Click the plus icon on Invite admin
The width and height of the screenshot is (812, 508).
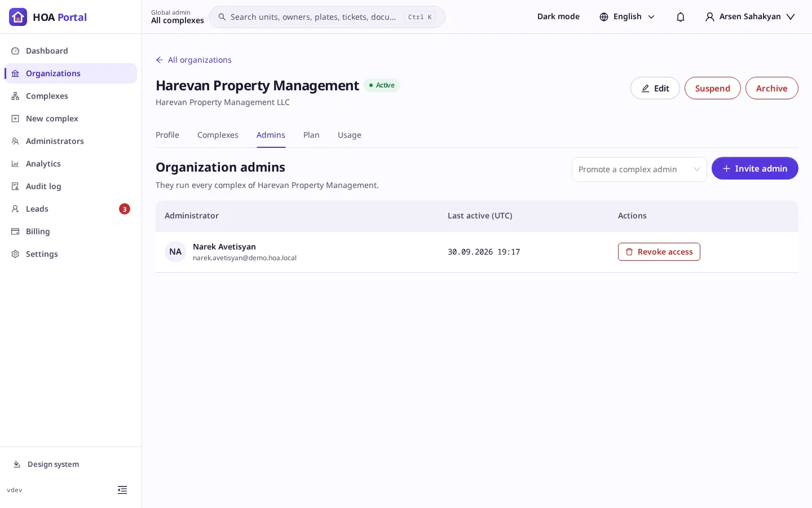point(726,169)
